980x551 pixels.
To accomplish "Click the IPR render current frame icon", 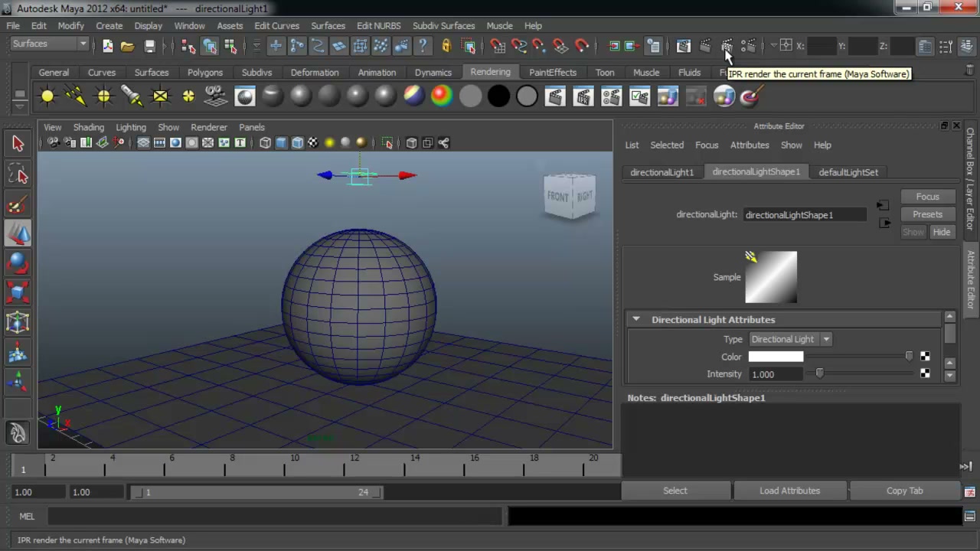I will point(727,46).
